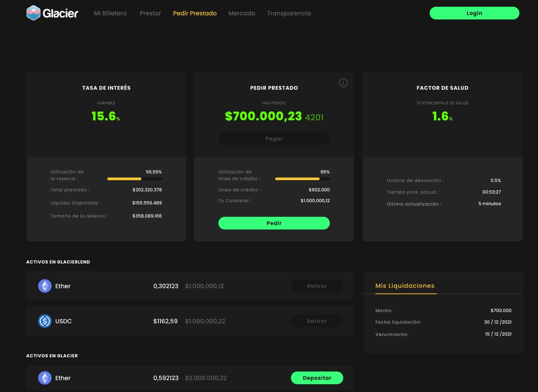Click the Ether icon in Activos en Glacier
Image resolution: width=538 pixels, height=392 pixels.
coord(45,378)
